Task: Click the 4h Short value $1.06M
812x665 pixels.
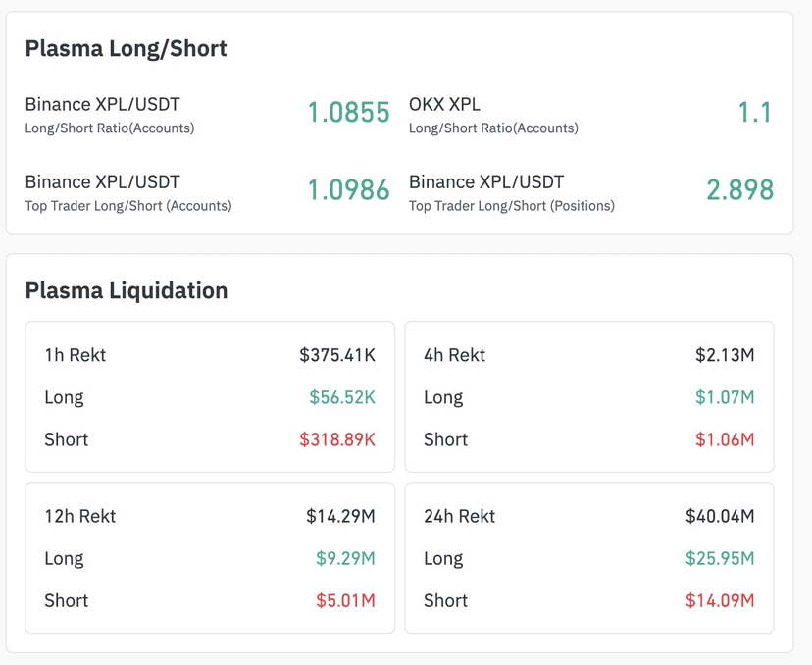Action: [x=725, y=439]
